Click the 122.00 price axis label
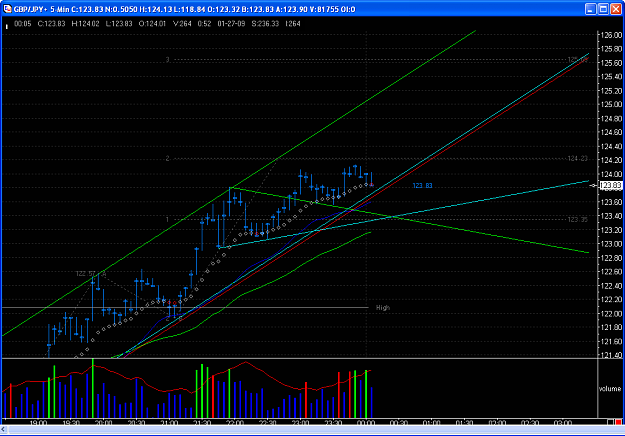Screen dimensions: 625x436 click(x=611, y=314)
